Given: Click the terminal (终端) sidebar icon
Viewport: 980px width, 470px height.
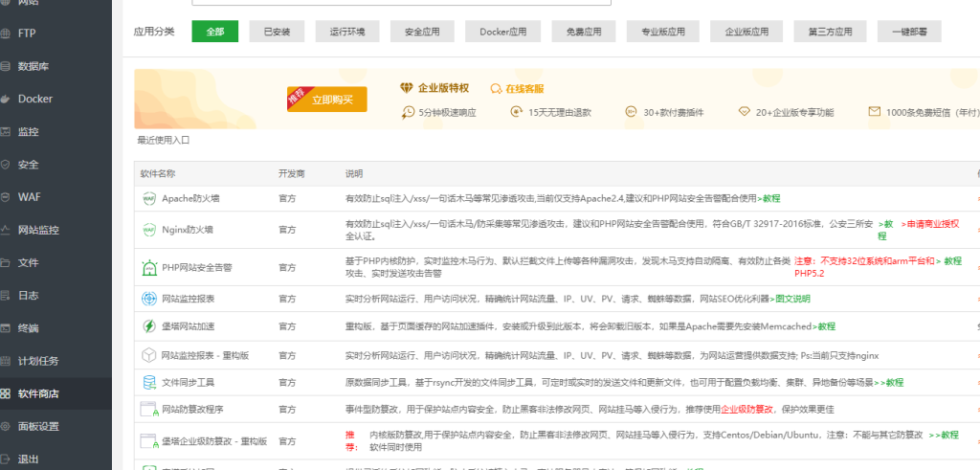Looking at the screenshot, I should 6,328.
